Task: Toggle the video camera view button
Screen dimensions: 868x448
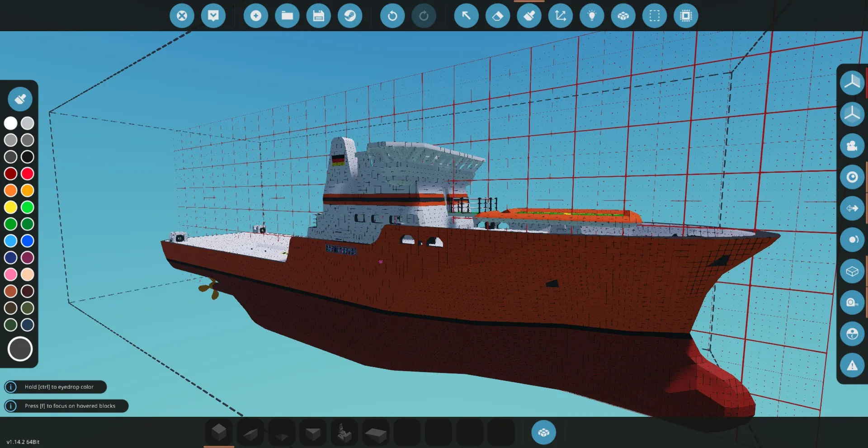Action: click(852, 146)
